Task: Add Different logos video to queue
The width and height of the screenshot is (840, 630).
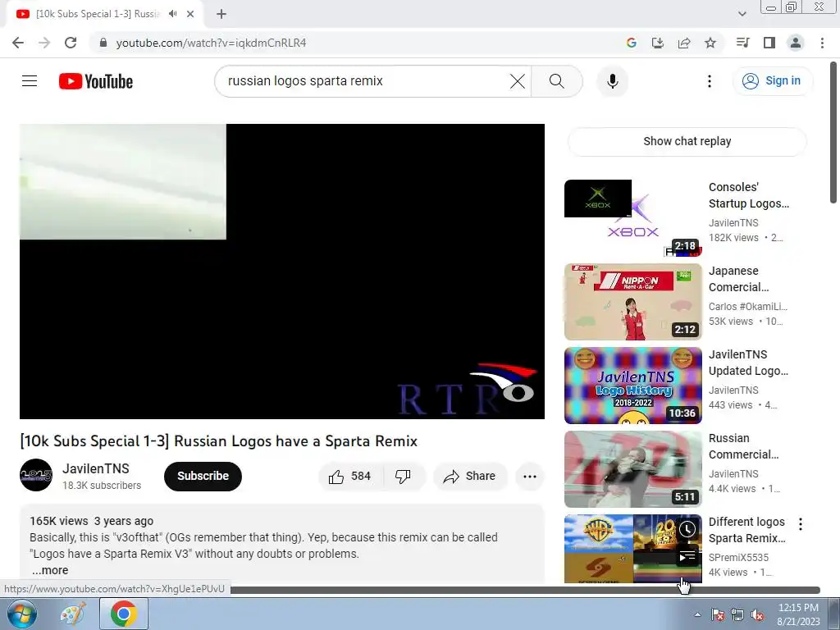Action: (x=687, y=557)
